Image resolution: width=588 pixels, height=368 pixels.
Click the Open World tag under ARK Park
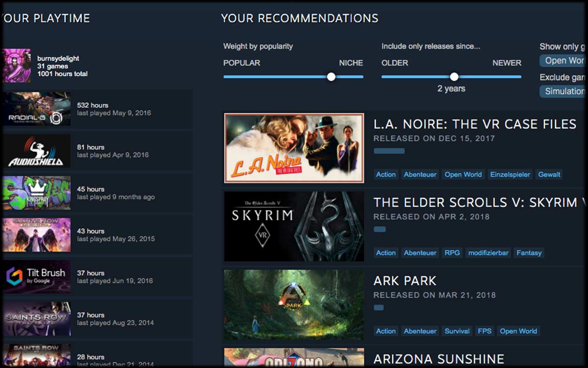tap(518, 331)
